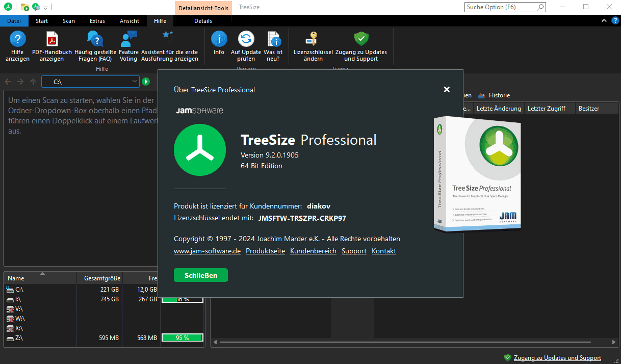The image size is (621, 364).
Task: Open the Feature Voting icon
Action: tap(128, 39)
